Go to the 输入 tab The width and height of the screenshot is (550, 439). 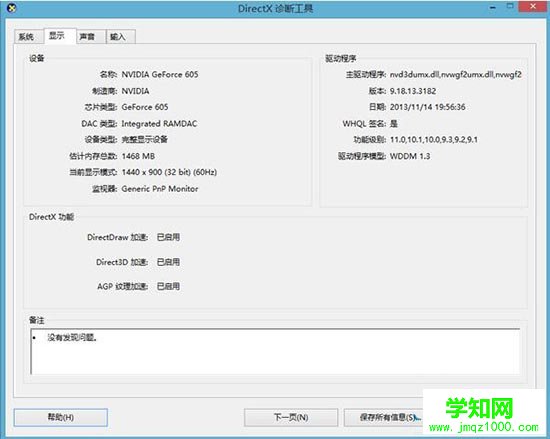[121, 36]
